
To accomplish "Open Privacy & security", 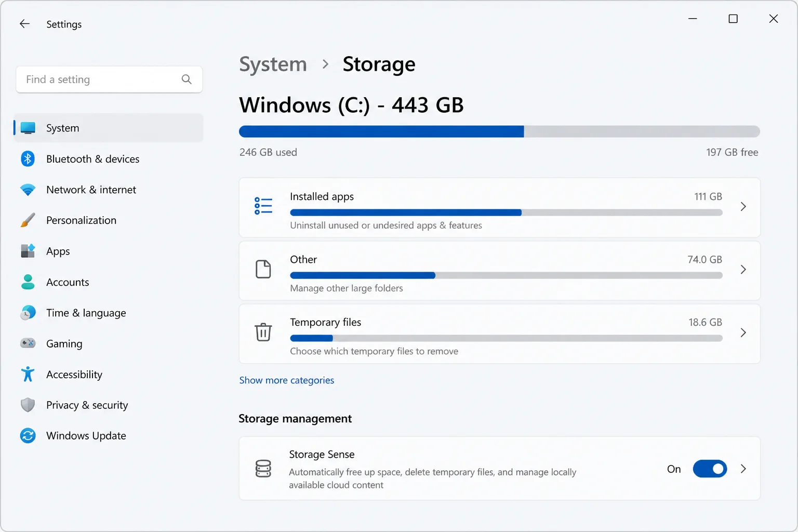I will pos(109,405).
